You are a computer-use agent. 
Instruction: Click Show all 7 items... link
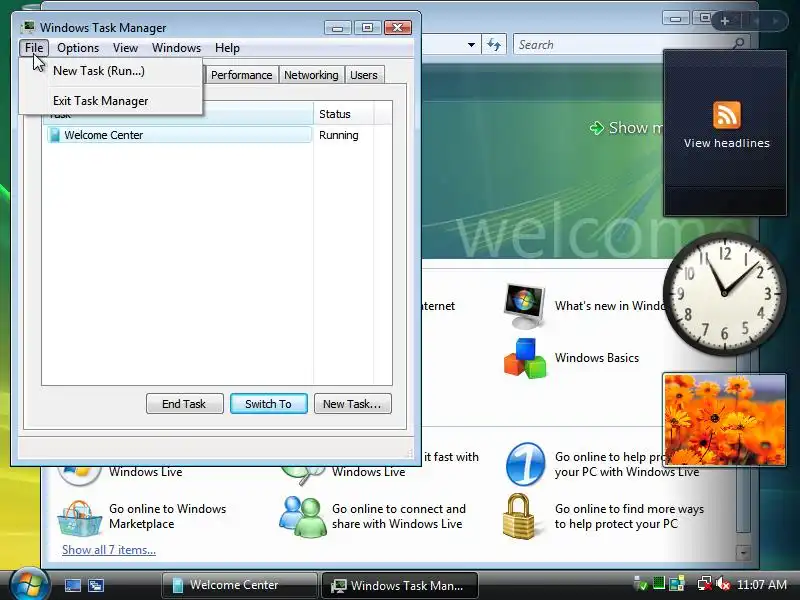109,550
